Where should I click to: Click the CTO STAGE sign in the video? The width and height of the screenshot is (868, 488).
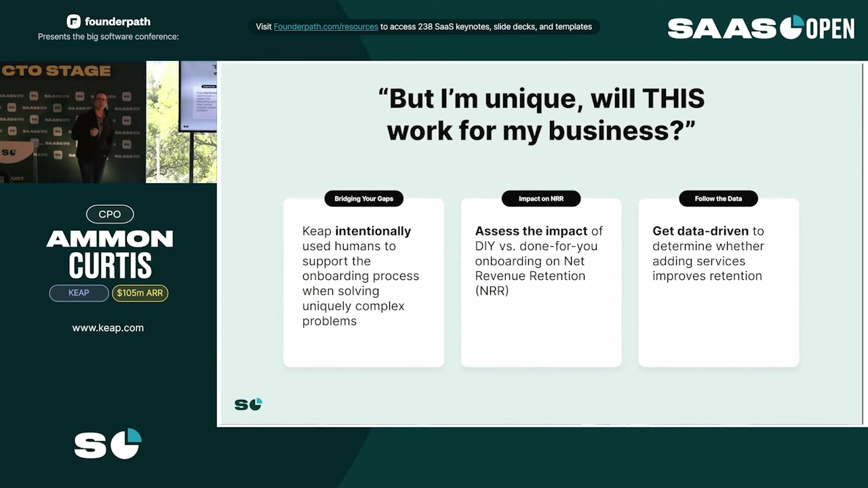point(56,70)
